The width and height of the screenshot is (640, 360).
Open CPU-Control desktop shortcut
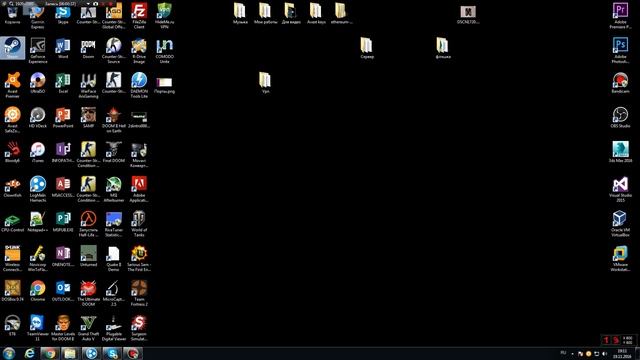point(12,222)
